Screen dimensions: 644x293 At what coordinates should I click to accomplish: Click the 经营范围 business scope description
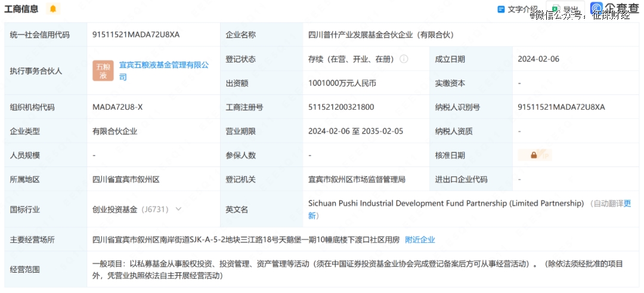[358, 270]
